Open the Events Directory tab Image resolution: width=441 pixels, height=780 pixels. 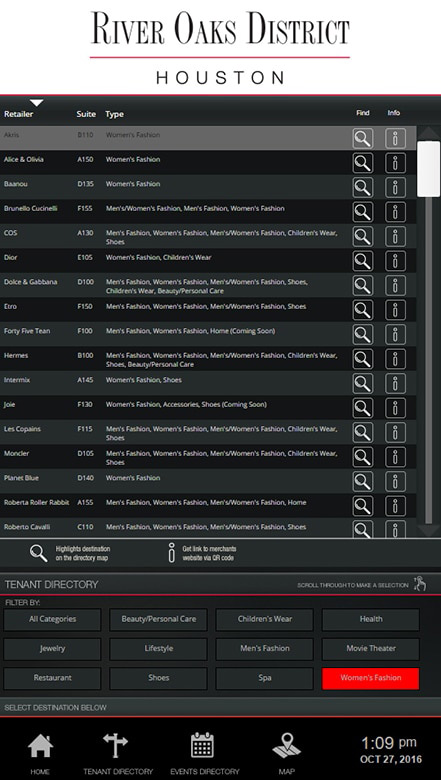pyautogui.click(x=205, y=754)
